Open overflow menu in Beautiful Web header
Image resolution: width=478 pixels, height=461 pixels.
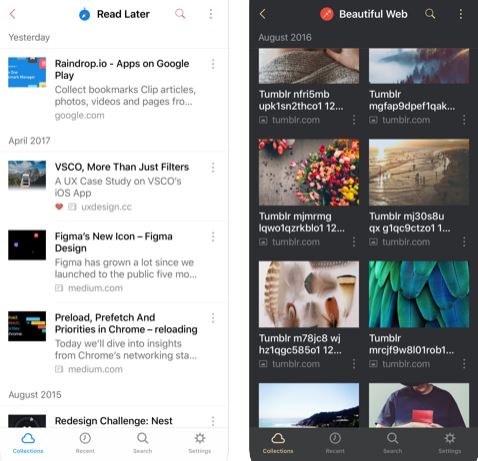461,14
